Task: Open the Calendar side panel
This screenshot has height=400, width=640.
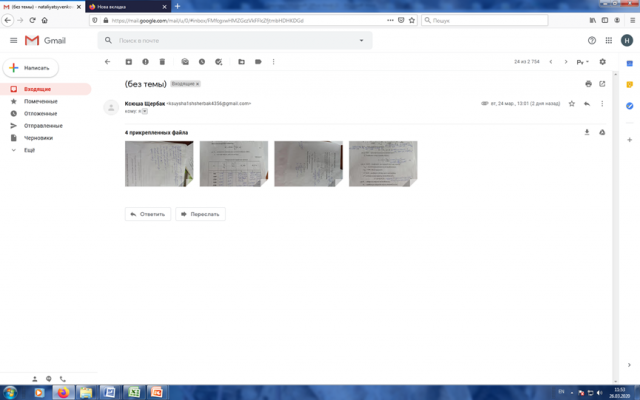Action: pos(629,63)
